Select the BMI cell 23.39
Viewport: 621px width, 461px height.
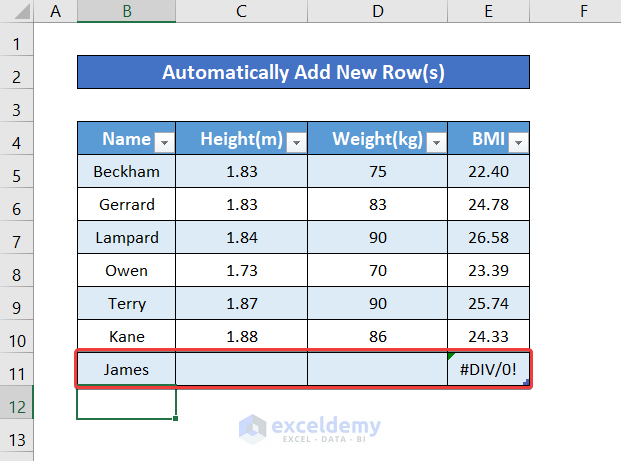489,270
